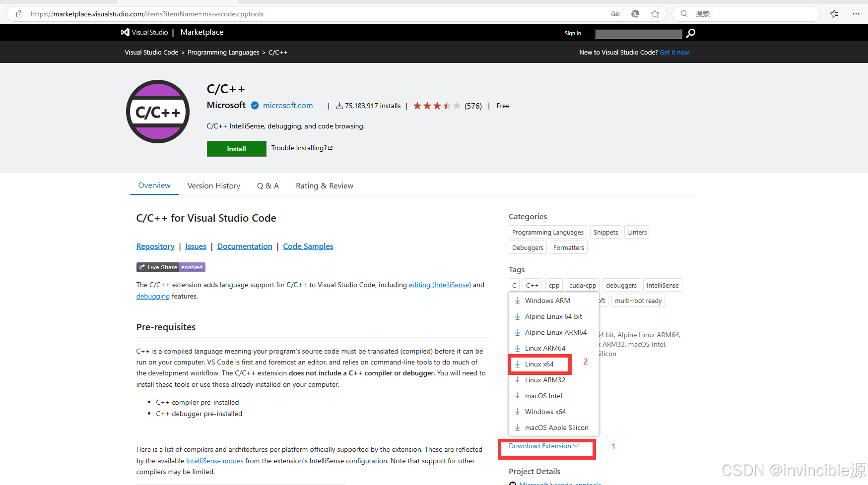Click the C tag
This screenshot has width=868, height=485.
click(x=514, y=285)
